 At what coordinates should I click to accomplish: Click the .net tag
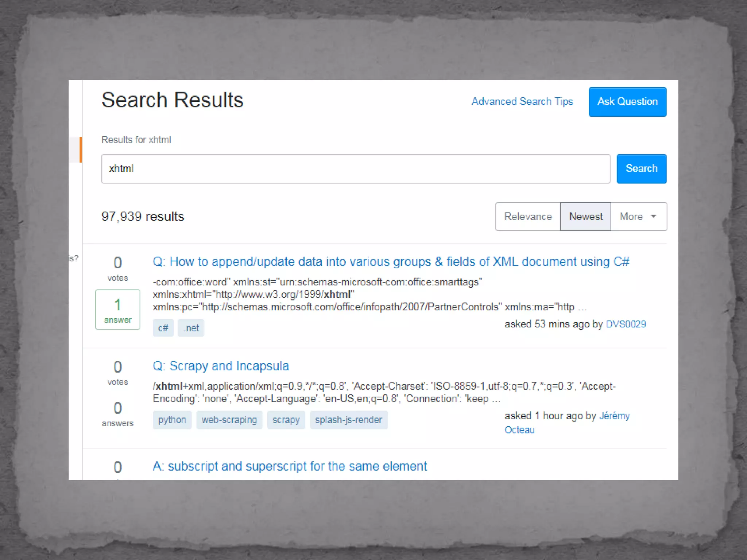click(x=191, y=328)
